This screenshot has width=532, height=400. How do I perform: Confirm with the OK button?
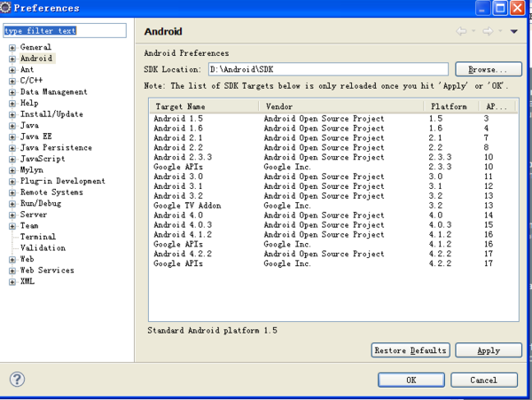tap(411, 380)
